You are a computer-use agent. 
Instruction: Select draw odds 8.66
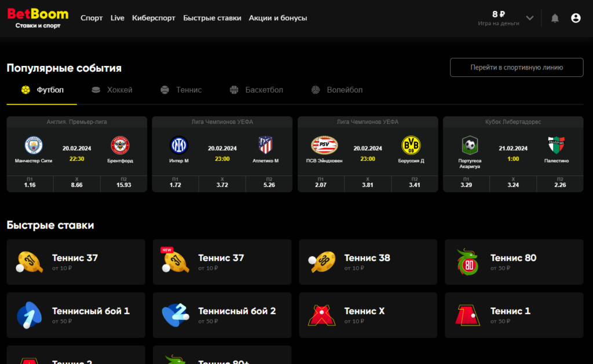pyautogui.click(x=77, y=183)
